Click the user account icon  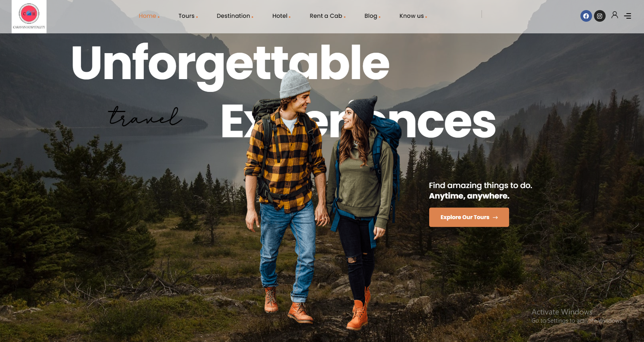pos(615,15)
